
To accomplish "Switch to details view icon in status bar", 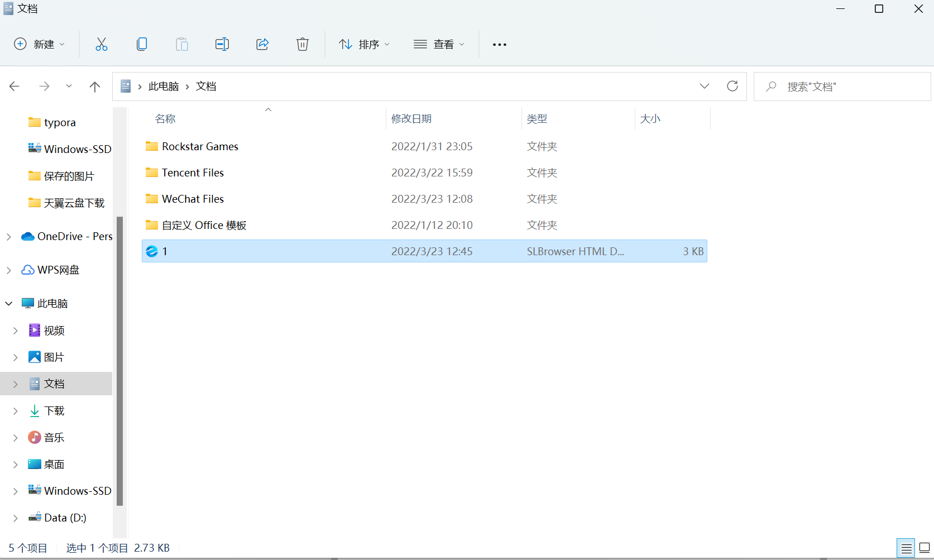I will 906,548.
